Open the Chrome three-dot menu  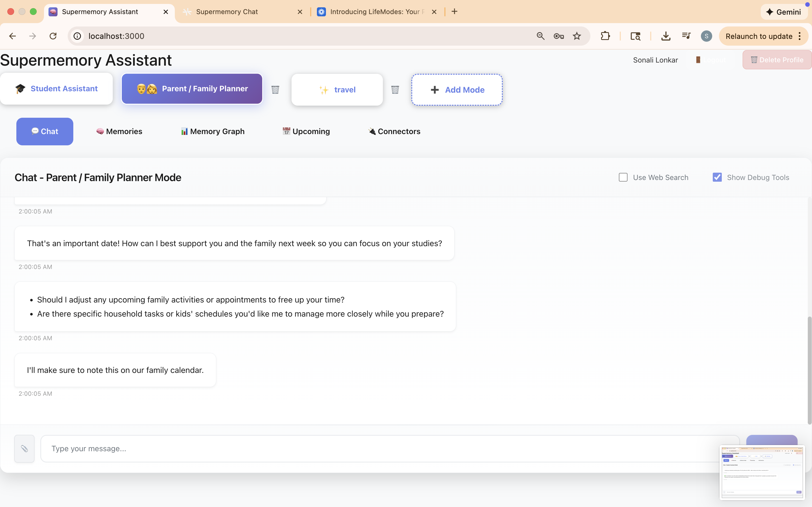pyautogui.click(x=800, y=36)
